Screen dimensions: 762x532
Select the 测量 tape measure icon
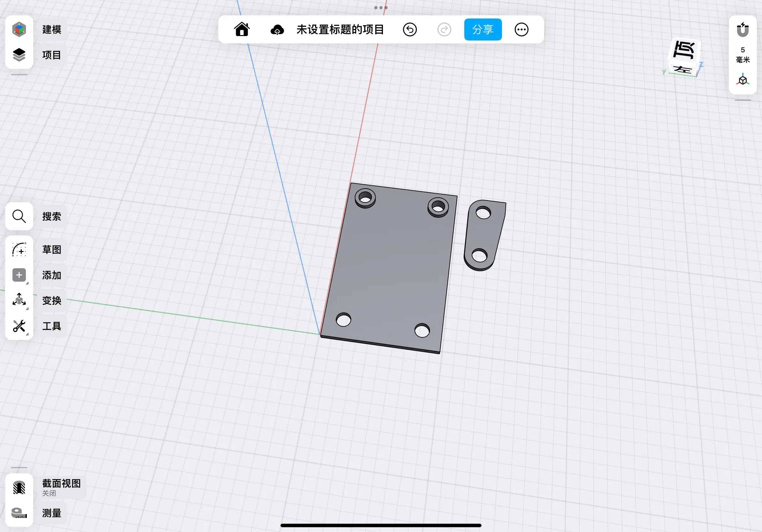pos(19,513)
